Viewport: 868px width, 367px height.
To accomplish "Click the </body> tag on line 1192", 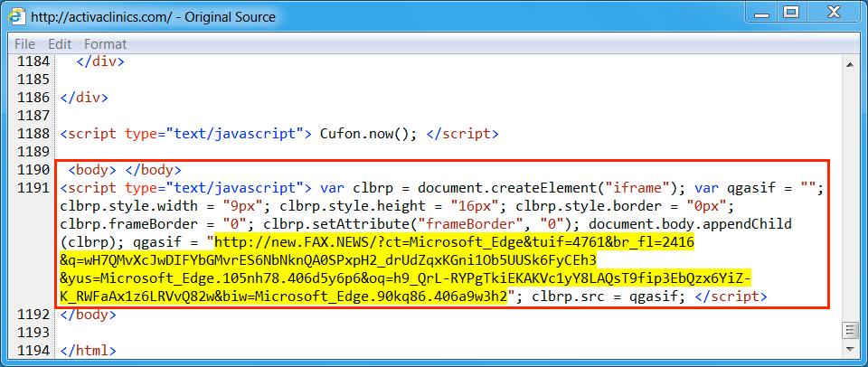I will tap(89, 315).
